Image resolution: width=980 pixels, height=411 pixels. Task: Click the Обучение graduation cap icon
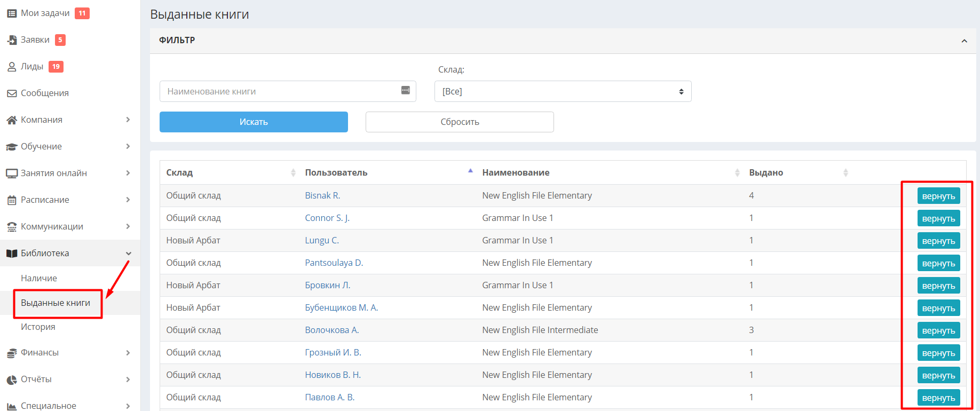click(x=12, y=147)
